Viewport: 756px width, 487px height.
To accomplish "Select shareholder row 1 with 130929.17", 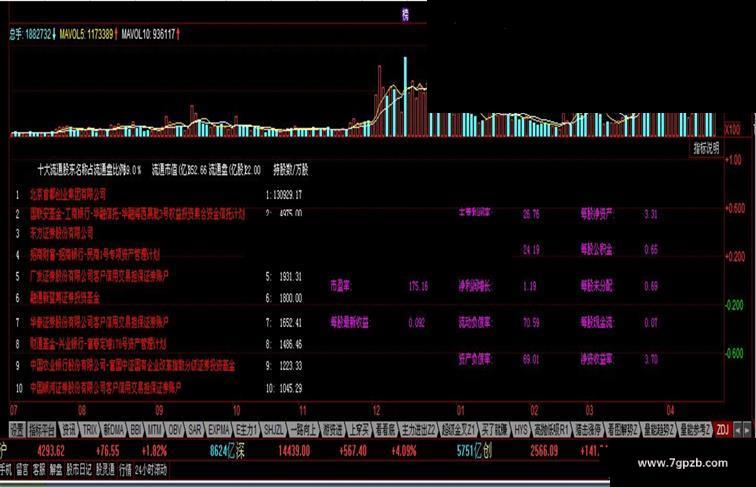I will [159, 195].
